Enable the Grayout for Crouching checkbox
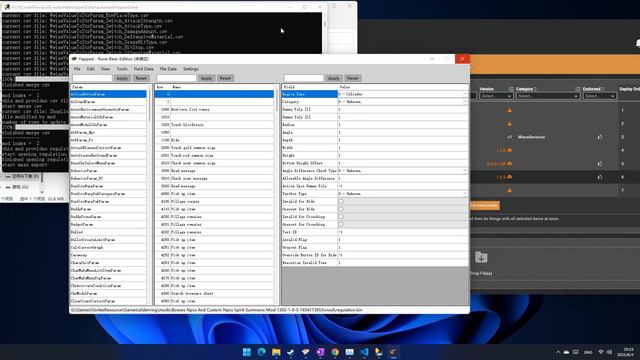The height and width of the screenshot is (360, 640). [340, 224]
